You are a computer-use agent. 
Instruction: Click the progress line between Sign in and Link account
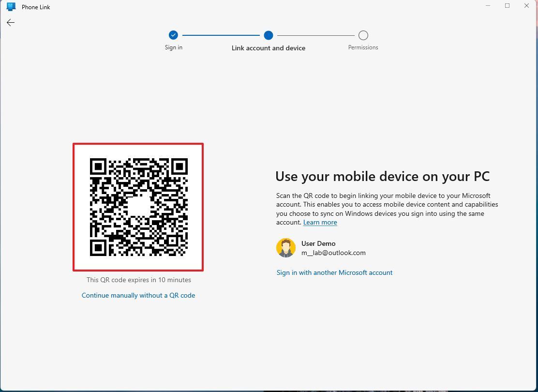click(x=220, y=35)
